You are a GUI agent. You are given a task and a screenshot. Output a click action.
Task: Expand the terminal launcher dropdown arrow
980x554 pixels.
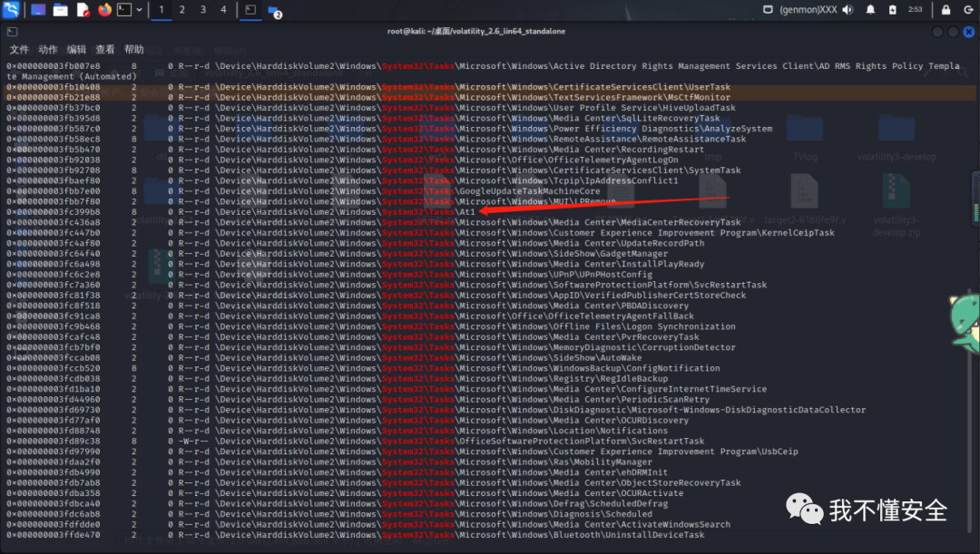coord(139,10)
